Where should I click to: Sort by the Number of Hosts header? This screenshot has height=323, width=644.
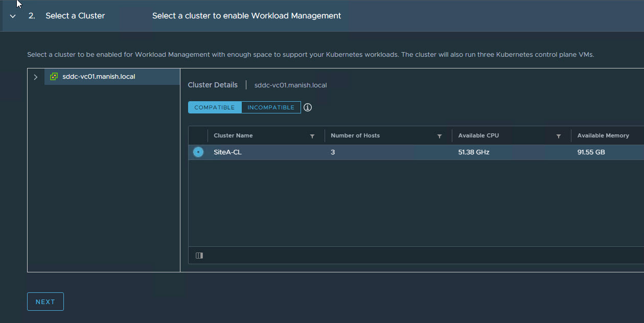point(355,136)
